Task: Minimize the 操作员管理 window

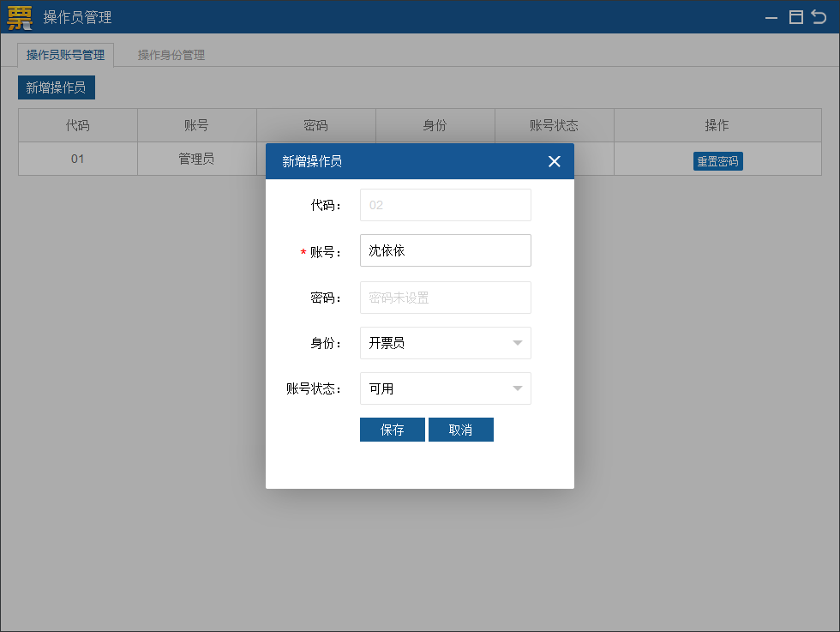Action: click(771, 17)
